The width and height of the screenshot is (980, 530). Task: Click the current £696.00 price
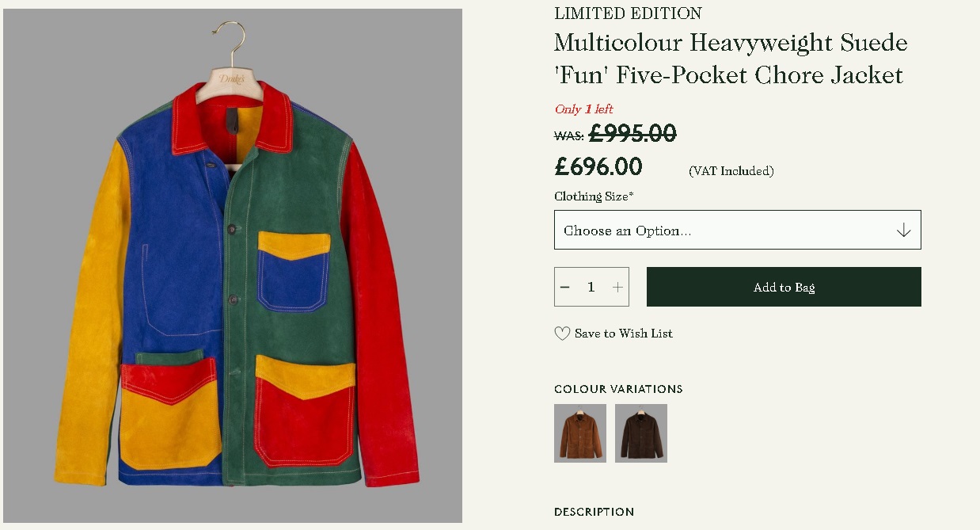(x=598, y=167)
